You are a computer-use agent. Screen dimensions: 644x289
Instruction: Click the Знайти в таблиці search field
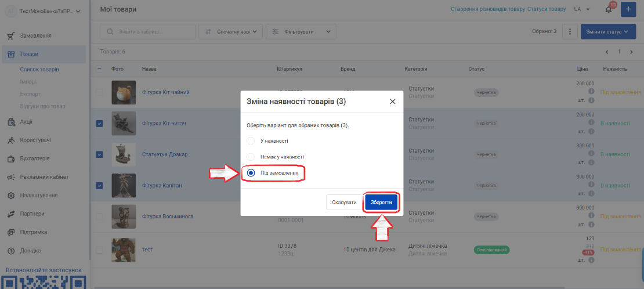click(x=148, y=32)
